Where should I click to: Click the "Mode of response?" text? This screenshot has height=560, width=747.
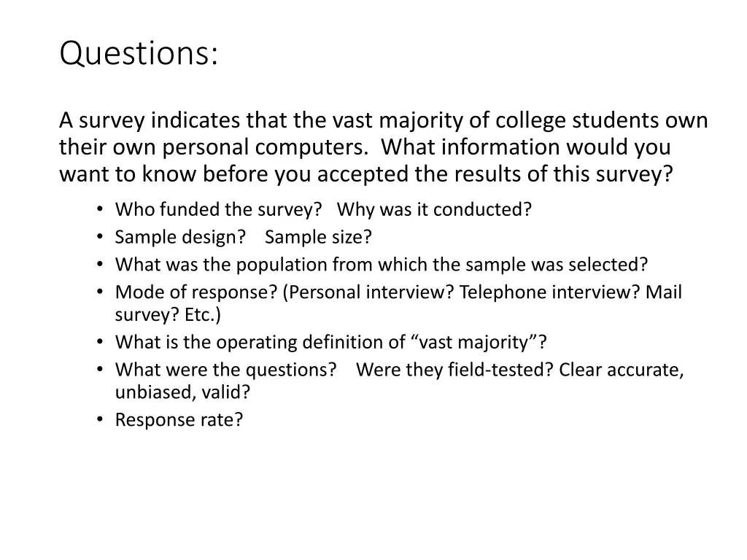[x=196, y=292]
